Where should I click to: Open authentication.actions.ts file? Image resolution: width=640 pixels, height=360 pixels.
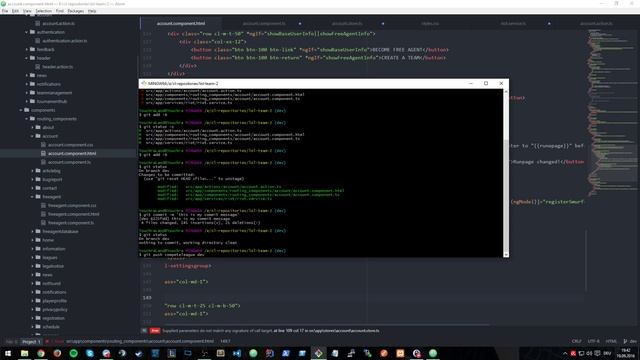pyautogui.click(x=64, y=41)
